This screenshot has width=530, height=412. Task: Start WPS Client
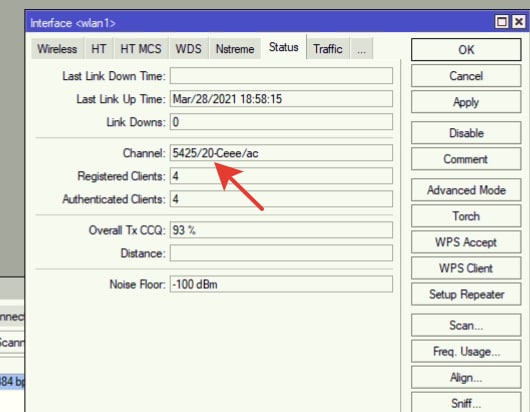[x=466, y=268]
